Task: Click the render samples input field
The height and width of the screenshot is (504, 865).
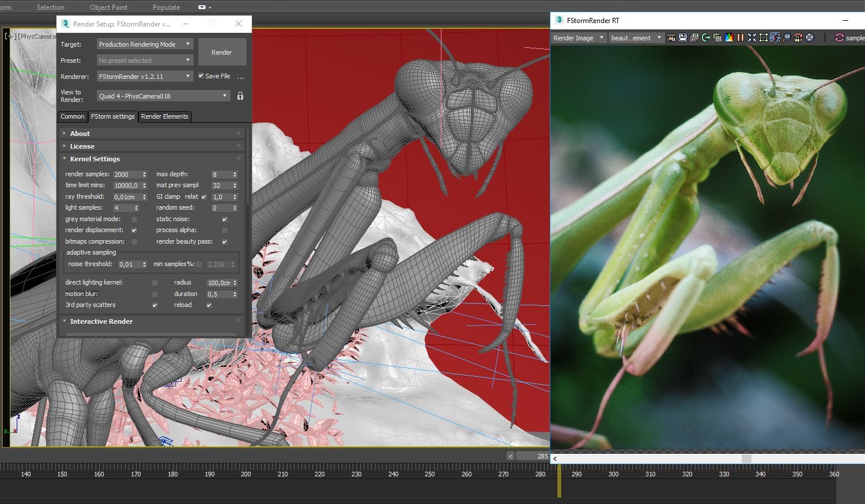Action: coord(126,175)
